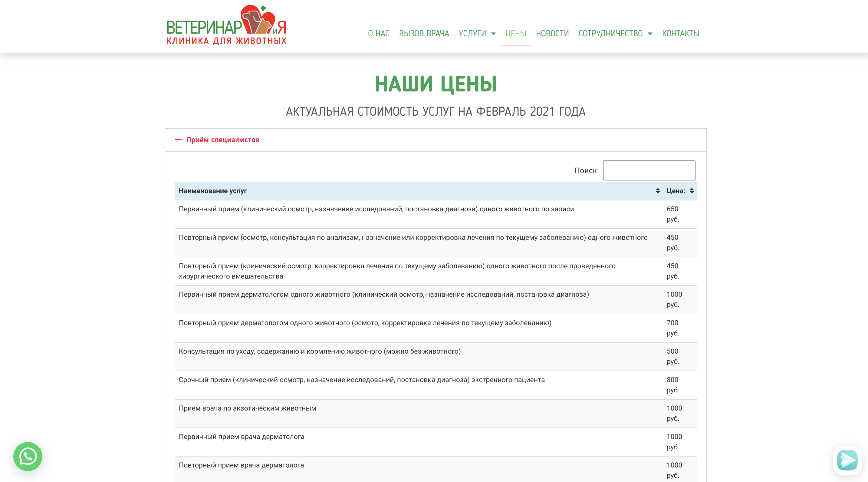Toggle ascending sort on services column
Image resolution: width=868 pixels, height=482 pixels.
tap(657, 190)
